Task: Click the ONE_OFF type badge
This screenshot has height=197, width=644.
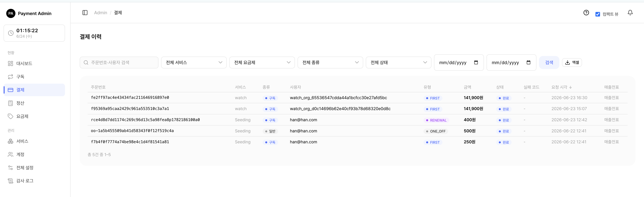Action: click(x=436, y=131)
